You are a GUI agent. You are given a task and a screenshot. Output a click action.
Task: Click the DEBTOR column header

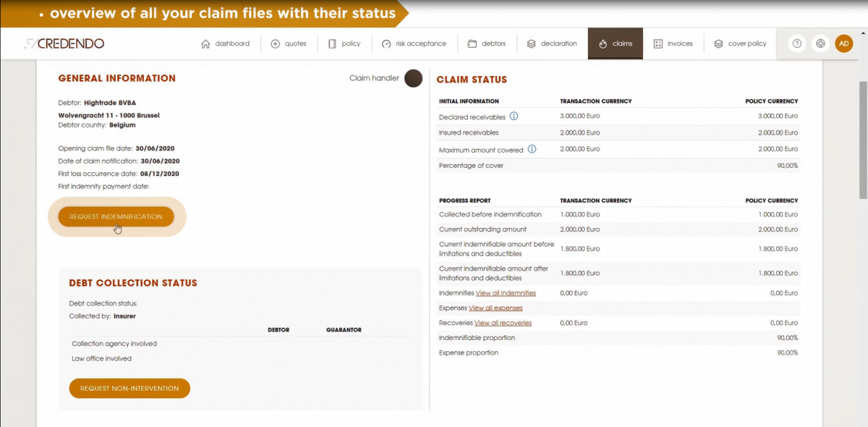(278, 330)
